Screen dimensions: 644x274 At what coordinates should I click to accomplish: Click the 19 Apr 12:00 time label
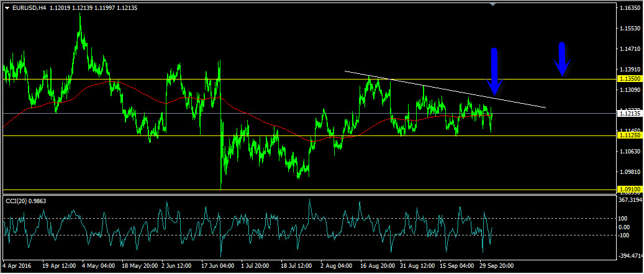pyautogui.click(x=59, y=266)
